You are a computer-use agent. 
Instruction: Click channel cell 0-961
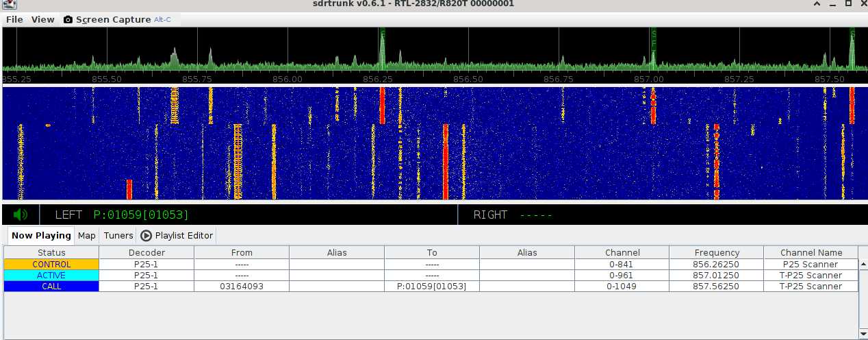[x=622, y=276]
